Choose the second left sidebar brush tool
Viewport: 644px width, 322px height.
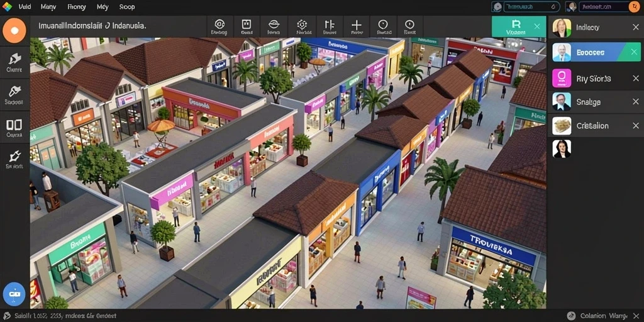point(14,94)
